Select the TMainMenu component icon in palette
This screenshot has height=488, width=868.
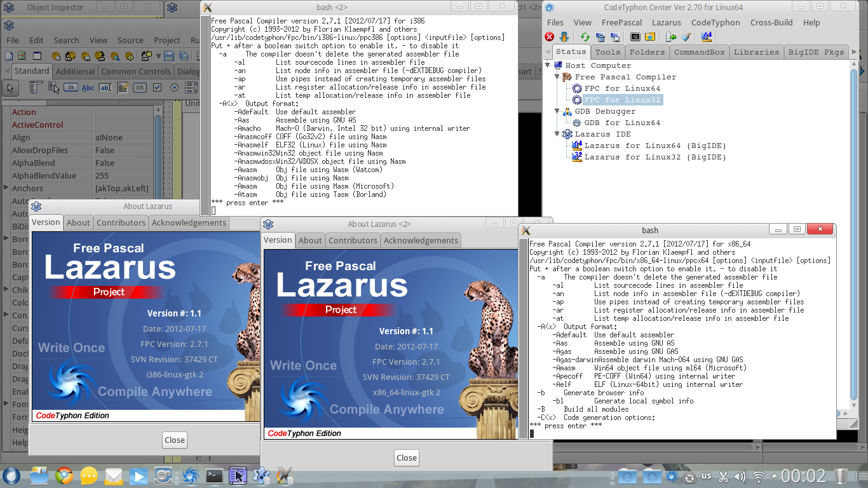pyautogui.click(x=36, y=88)
